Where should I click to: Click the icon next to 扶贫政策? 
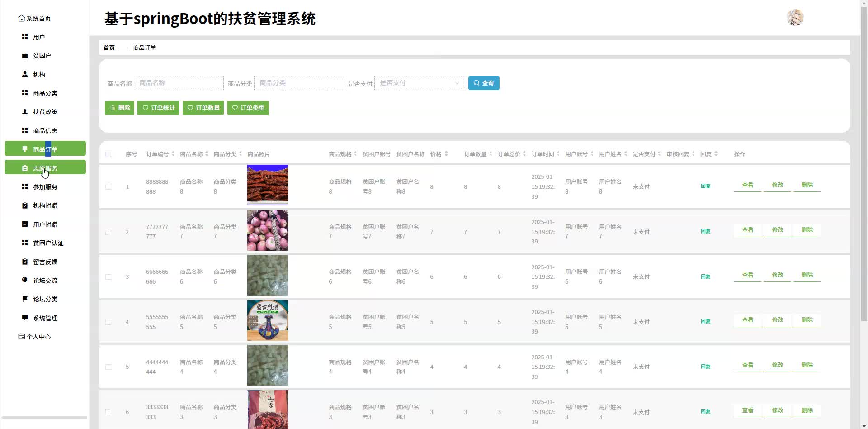tap(25, 112)
